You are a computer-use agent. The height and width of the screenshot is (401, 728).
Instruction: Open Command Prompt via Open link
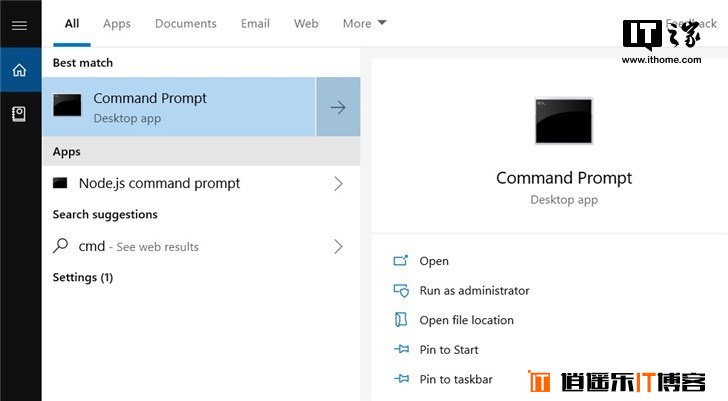click(434, 261)
